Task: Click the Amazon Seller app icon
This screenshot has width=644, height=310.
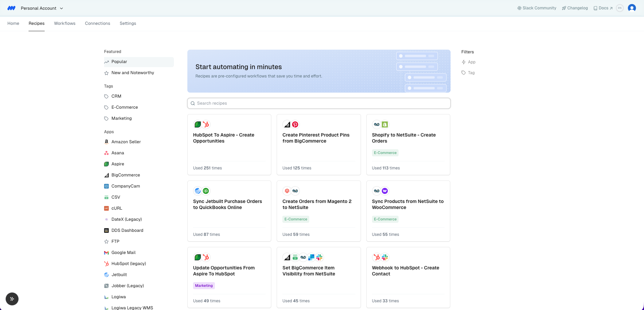Action: (106, 142)
